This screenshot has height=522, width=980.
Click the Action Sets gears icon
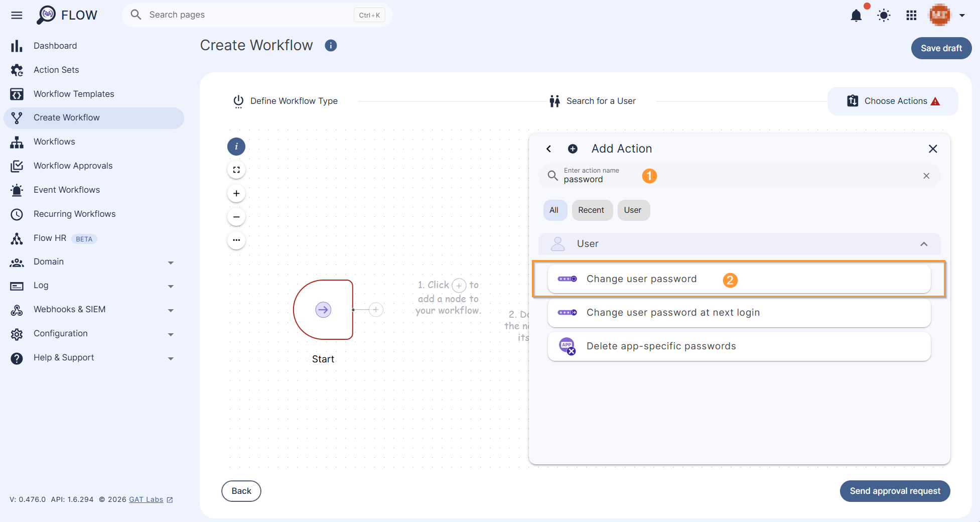17,70
